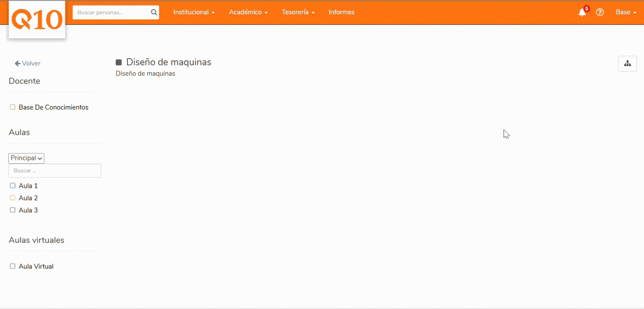This screenshot has height=309, width=644.
Task: Click the Diseño de maquinas subtitle text
Action: coord(146,74)
